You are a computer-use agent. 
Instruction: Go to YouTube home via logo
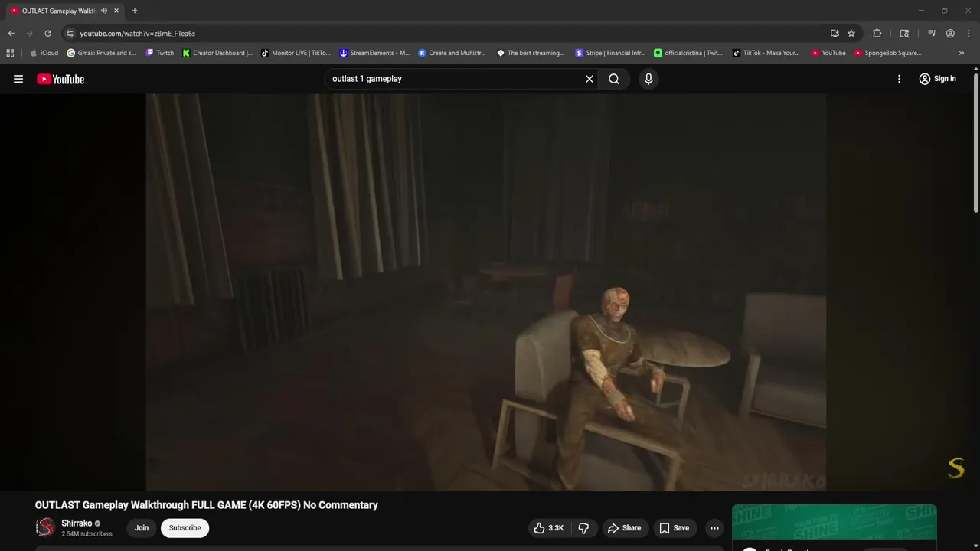click(x=60, y=79)
